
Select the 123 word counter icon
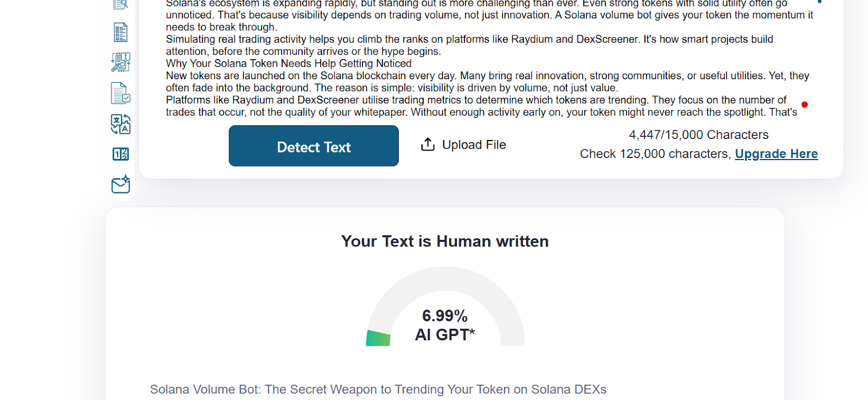tap(120, 154)
